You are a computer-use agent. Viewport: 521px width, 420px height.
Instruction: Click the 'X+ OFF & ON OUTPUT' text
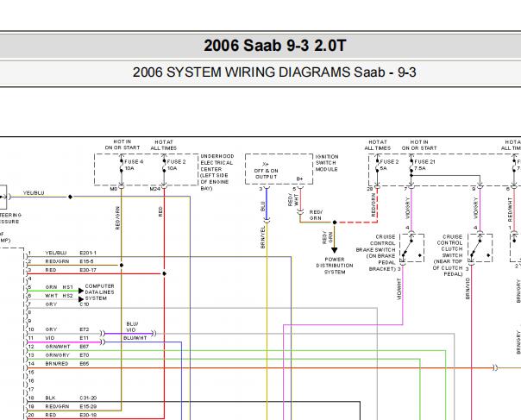266,171
